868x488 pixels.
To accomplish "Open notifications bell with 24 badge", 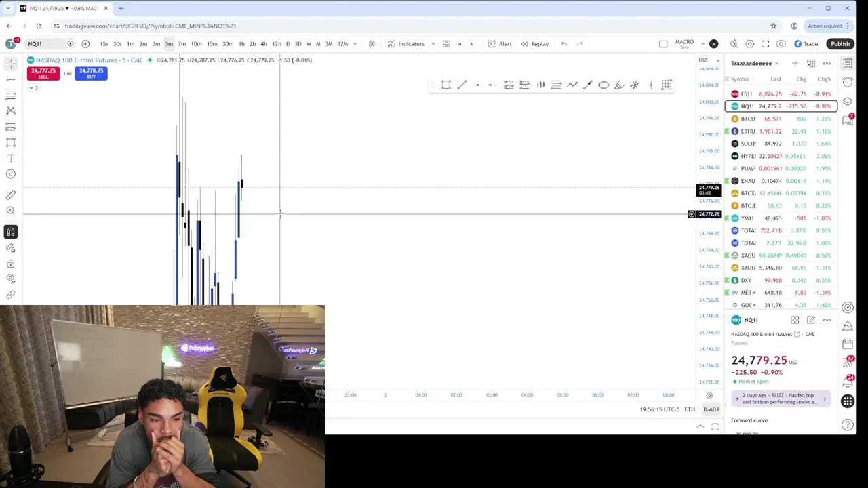I will 848,382.
